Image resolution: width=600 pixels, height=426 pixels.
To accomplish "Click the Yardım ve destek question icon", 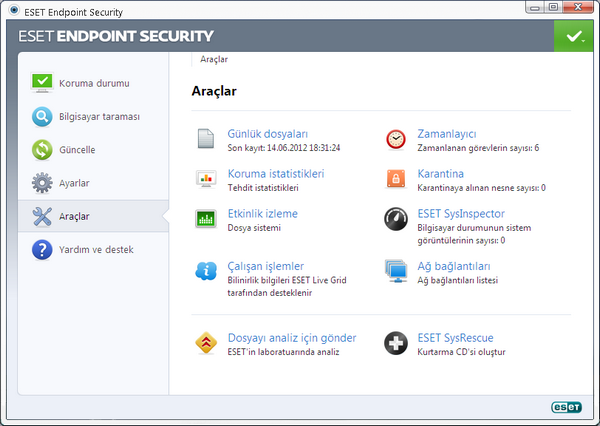I will click(42, 250).
